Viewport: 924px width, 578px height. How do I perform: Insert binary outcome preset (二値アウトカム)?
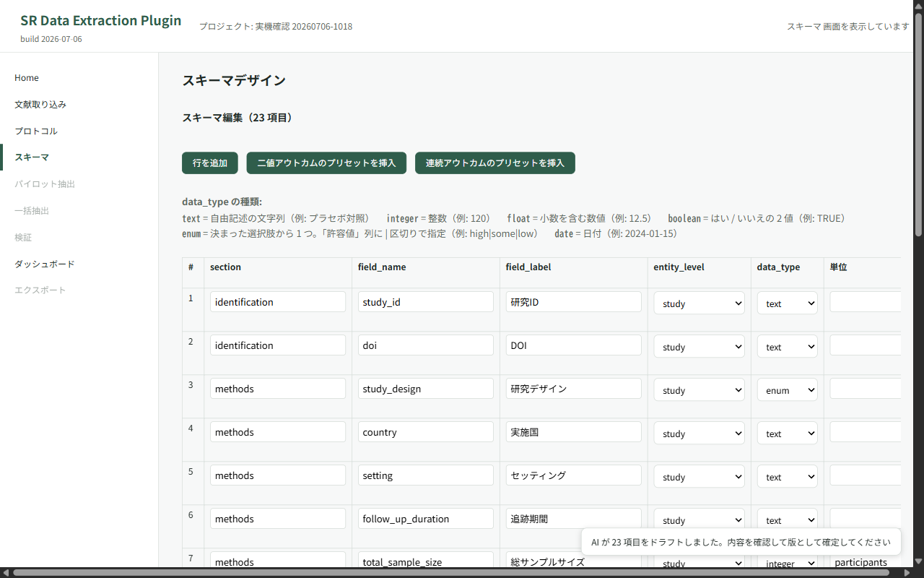(x=327, y=163)
